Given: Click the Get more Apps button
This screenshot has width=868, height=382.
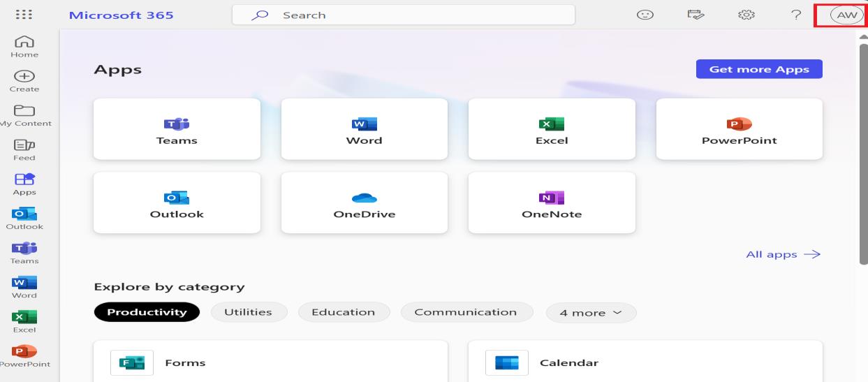Looking at the screenshot, I should point(759,69).
